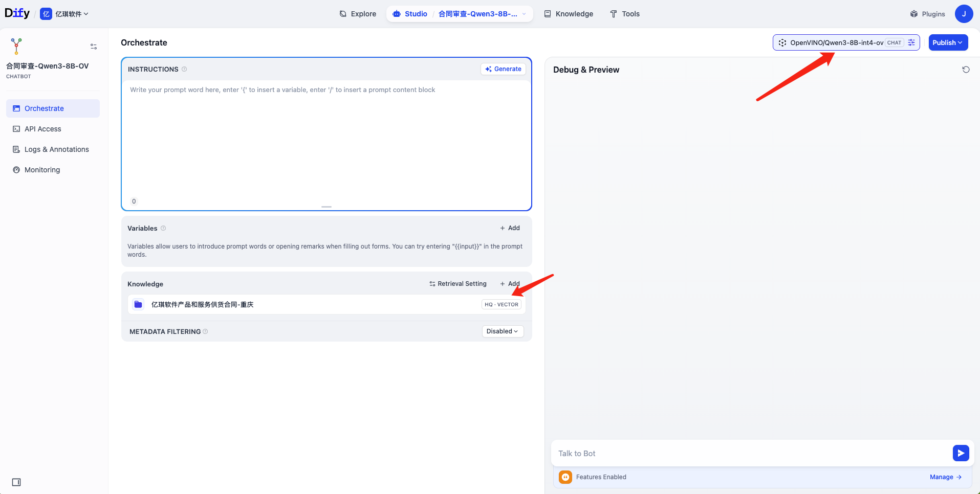This screenshot has width=980, height=494.
Task: Switch to the Knowledge tab
Action: pos(569,14)
